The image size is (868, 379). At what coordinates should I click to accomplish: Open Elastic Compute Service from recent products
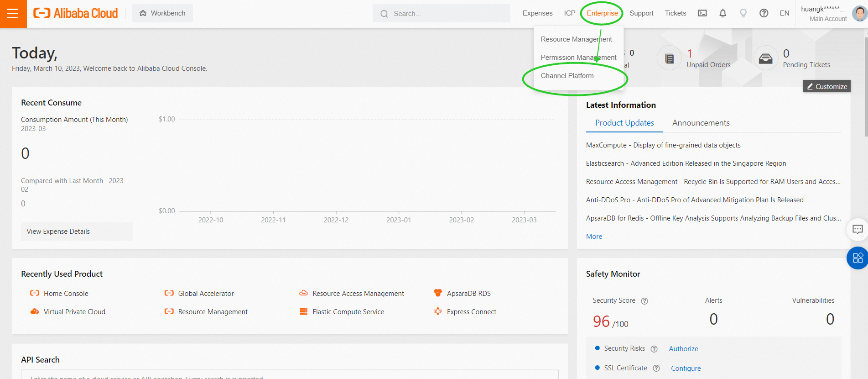pos(348,312)
